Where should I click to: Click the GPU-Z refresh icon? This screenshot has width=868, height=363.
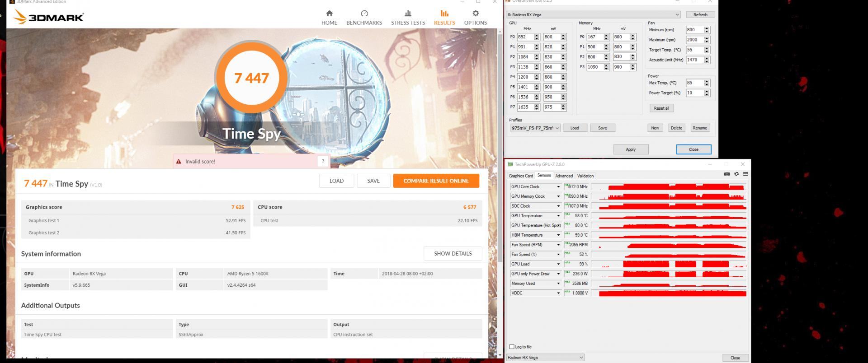pos(736,174)
